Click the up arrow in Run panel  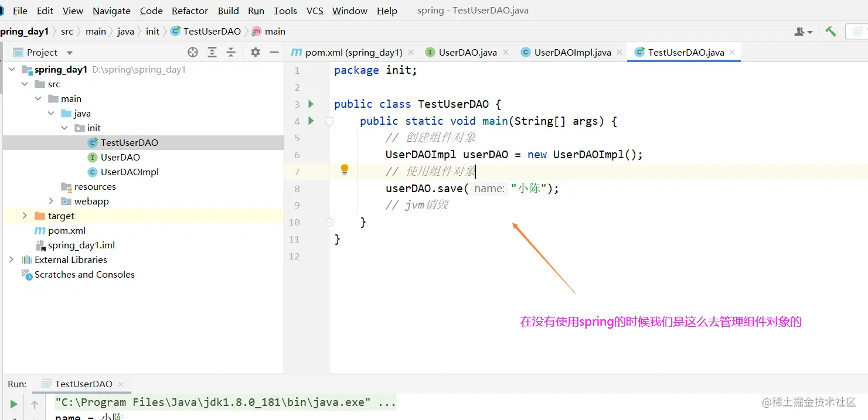coord(35,404)
